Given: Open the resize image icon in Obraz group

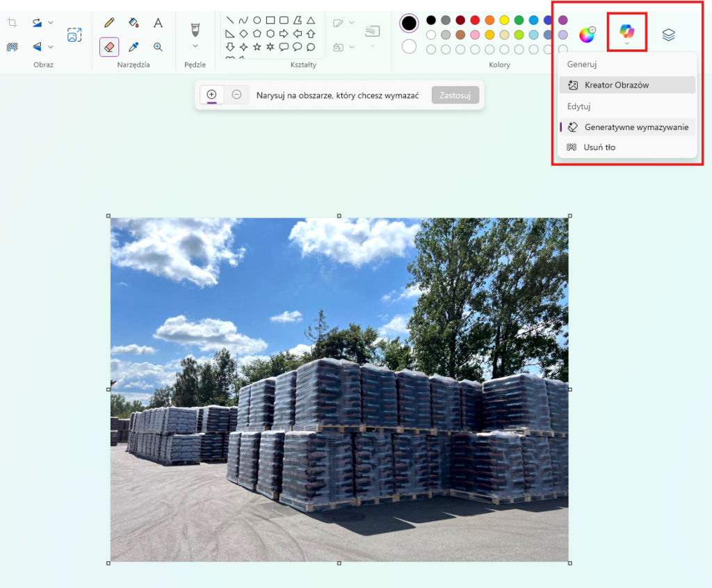Looking at the screenshot, I should [74, 35].
